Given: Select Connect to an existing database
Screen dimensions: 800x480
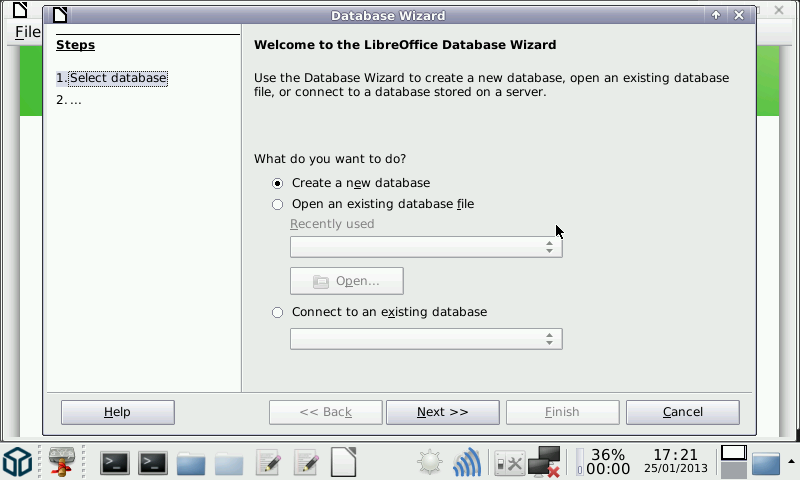Looking at the screenshot, I should pyautogui.click(x=278, y=312).
